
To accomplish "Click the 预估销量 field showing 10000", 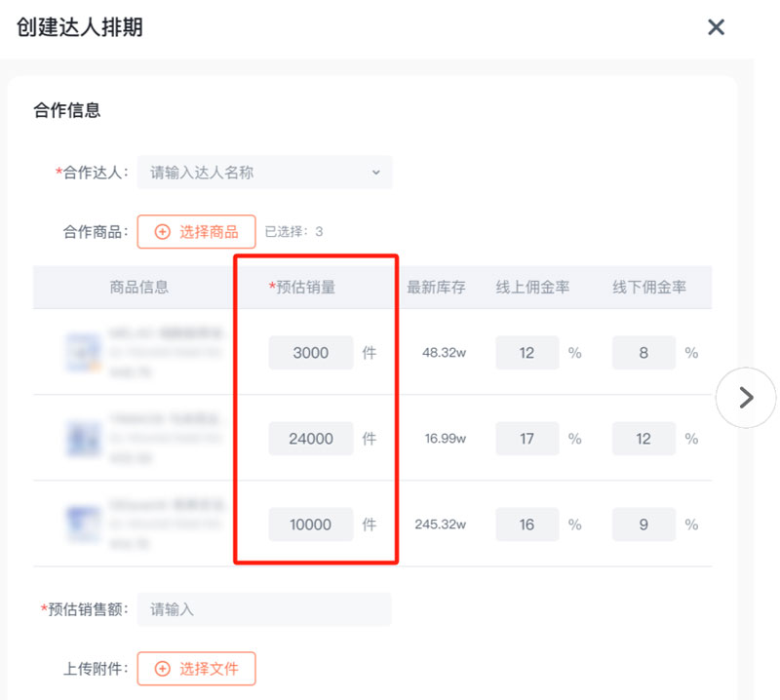I will pos(311,525).
